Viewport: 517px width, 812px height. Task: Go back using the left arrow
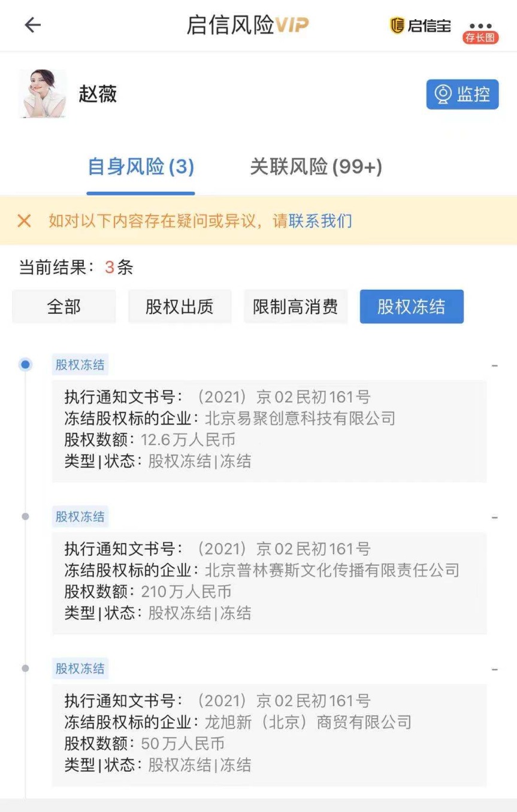32,25
